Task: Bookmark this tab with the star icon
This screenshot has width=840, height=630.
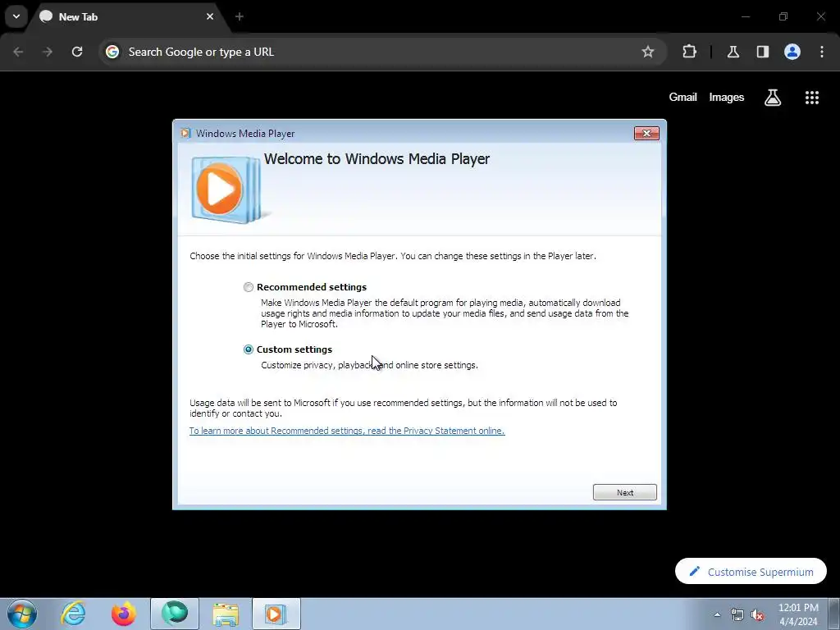Action: pyautogui.click(x=648, y=52)
